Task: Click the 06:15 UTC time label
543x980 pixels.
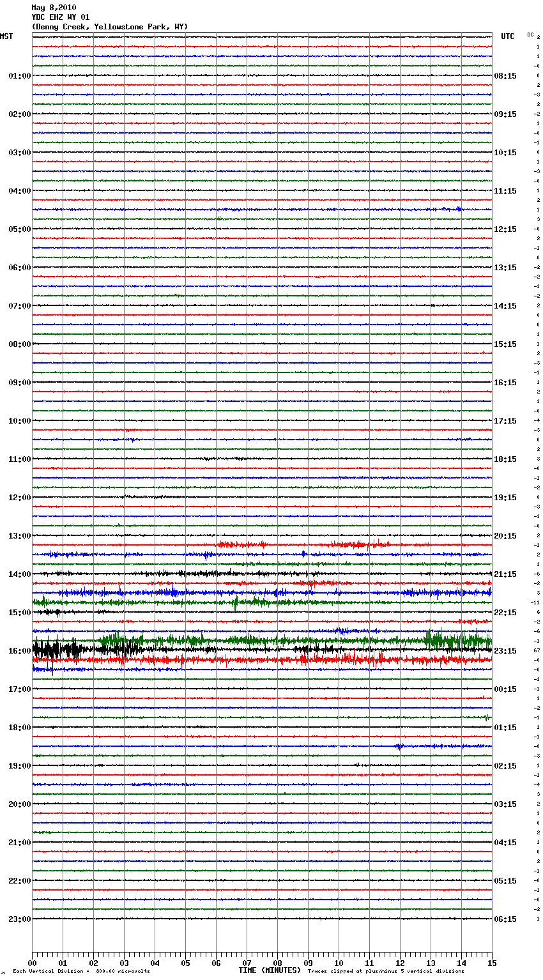Action: point(505,919)
